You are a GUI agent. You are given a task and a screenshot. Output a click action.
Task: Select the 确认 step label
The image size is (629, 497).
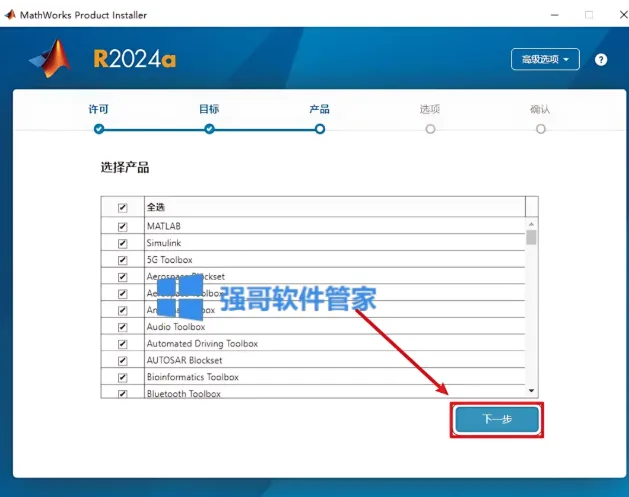click(x=540, y=109)
